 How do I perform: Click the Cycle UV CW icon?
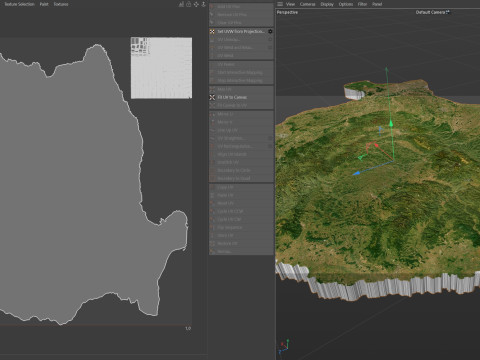point(212,219)
